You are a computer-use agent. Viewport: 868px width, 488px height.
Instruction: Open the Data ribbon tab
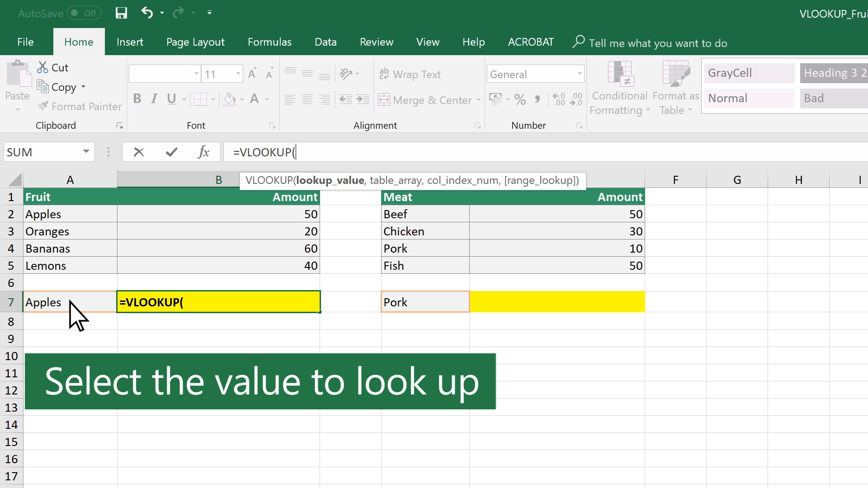point(325,42)
